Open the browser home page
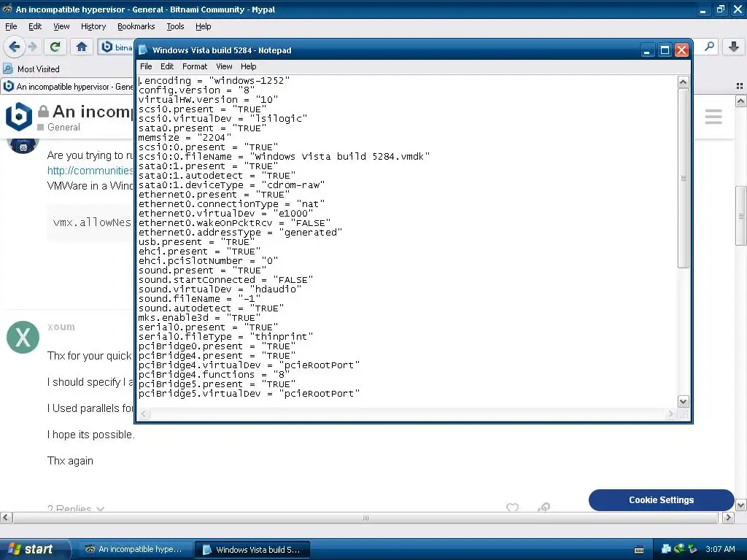Image resolution: width=747 pixels, height=560 pixels. [82, 47]
